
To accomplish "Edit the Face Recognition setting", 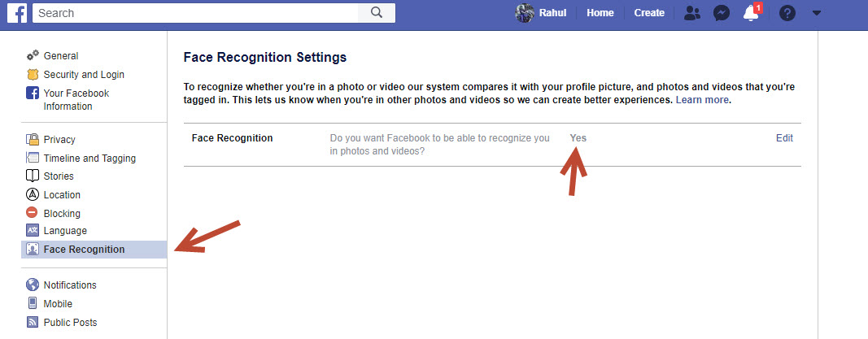I will point(784,137).
